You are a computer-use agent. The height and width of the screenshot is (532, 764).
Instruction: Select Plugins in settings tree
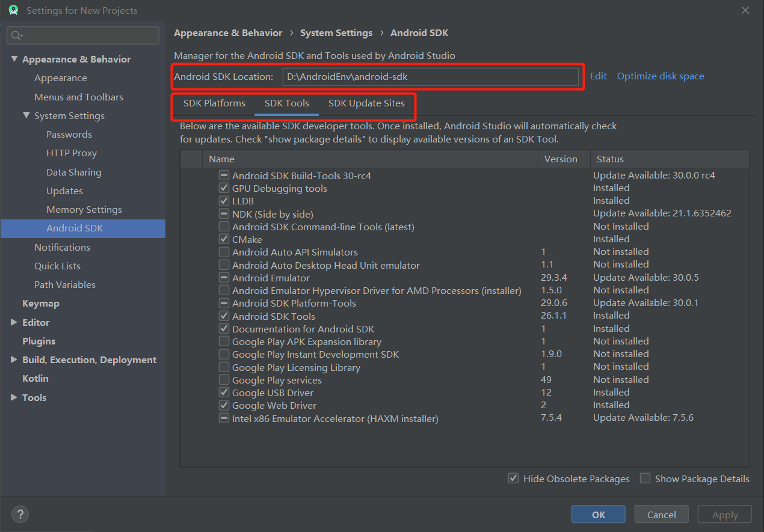click(39, 341)
